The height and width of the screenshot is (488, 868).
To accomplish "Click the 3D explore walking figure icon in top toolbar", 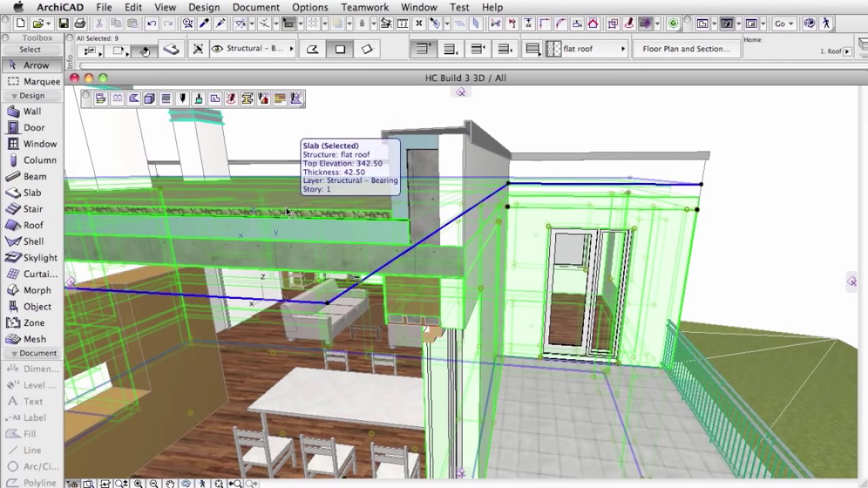I will point(826,24).
